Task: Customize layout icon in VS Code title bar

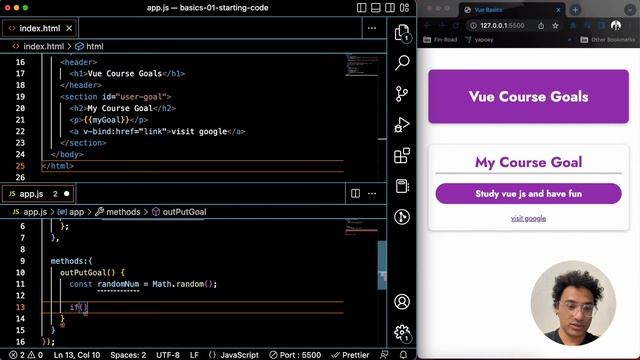Action: [x=404, y=8]
